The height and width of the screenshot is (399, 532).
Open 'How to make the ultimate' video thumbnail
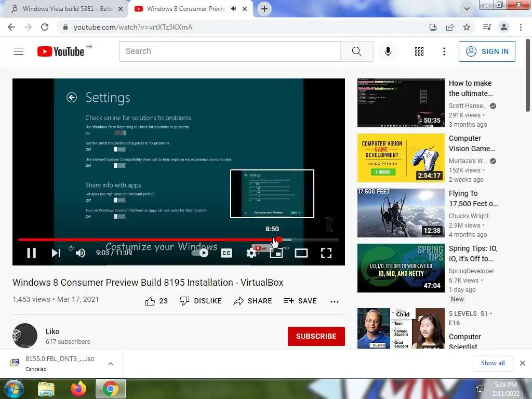(401, 103)
